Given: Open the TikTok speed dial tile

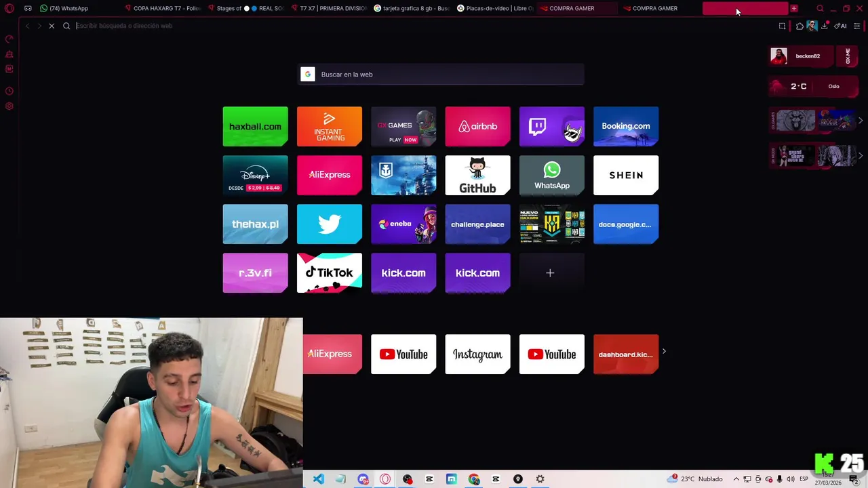Looking at the screenshot, I should [x=330, y=272].
